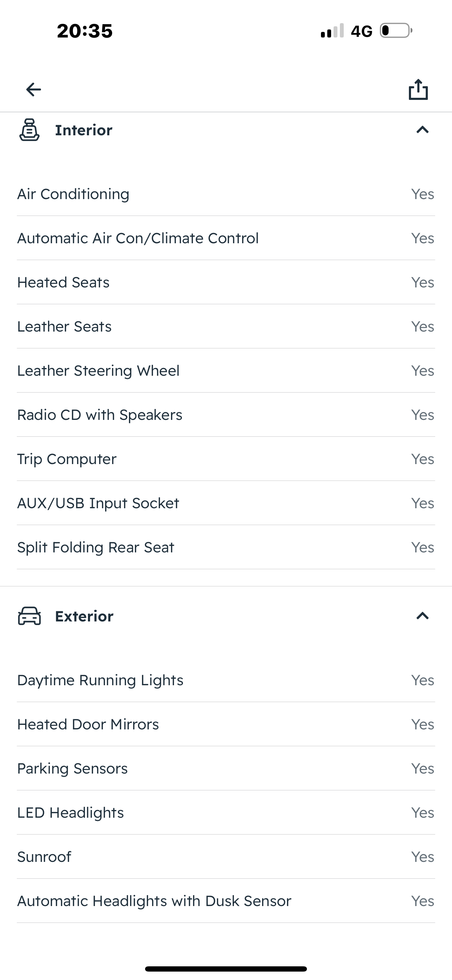Tap the Interior car seat icon
This screenshot has height=980, width=452.
click(29, 130)
